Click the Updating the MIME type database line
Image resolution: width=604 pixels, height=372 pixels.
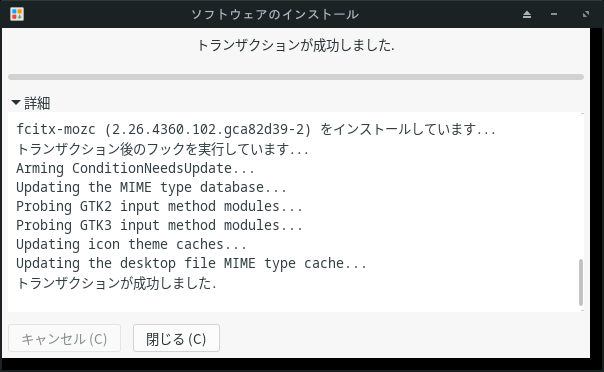pyautogui.click(x=151, y=188)
